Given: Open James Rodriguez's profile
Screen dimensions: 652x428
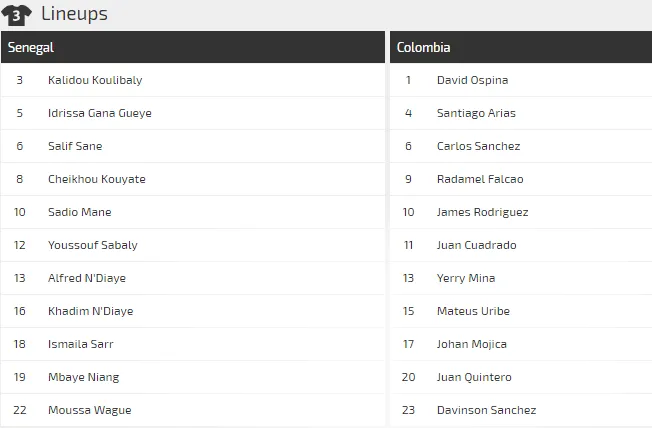Looking at the screenshot, I should tap(482, 212).
